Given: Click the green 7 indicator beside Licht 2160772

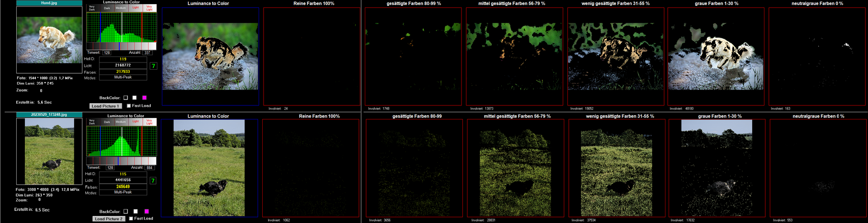Looking at the screenshot, I should point(153,66).
